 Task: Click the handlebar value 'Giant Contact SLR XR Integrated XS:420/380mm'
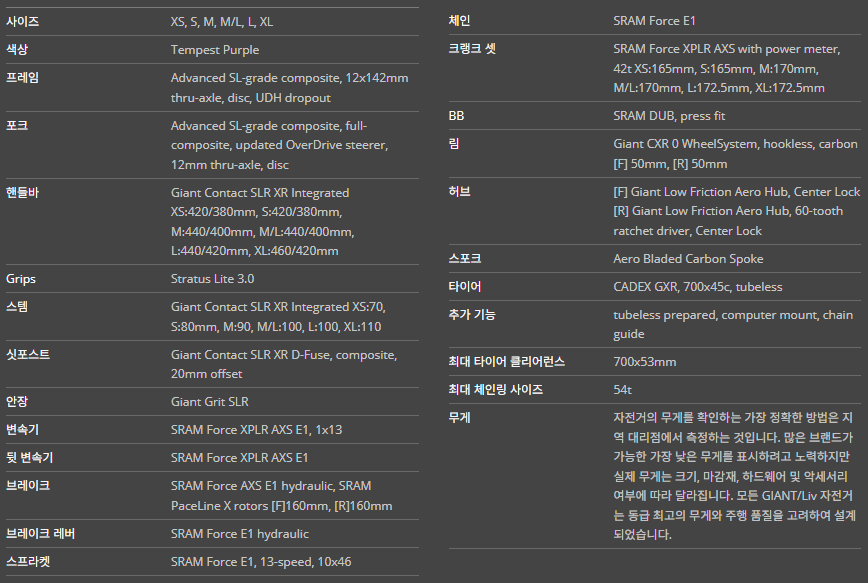[263, 221]
